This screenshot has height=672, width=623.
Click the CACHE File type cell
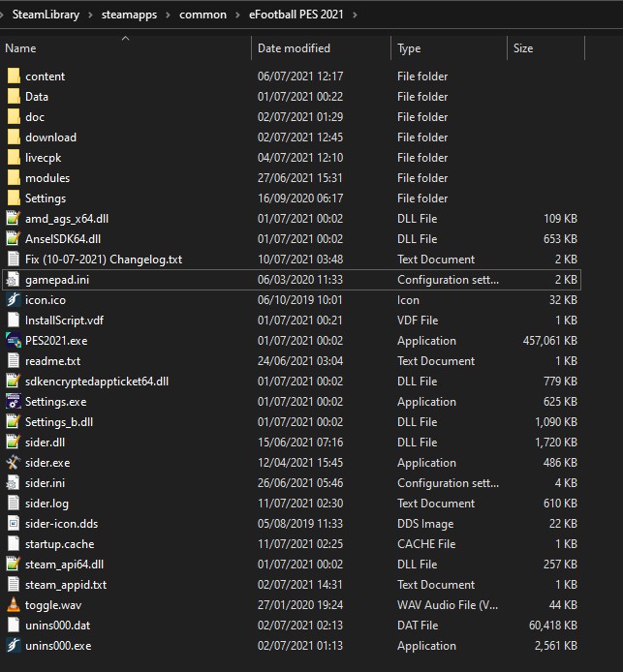tap(426, 544)
